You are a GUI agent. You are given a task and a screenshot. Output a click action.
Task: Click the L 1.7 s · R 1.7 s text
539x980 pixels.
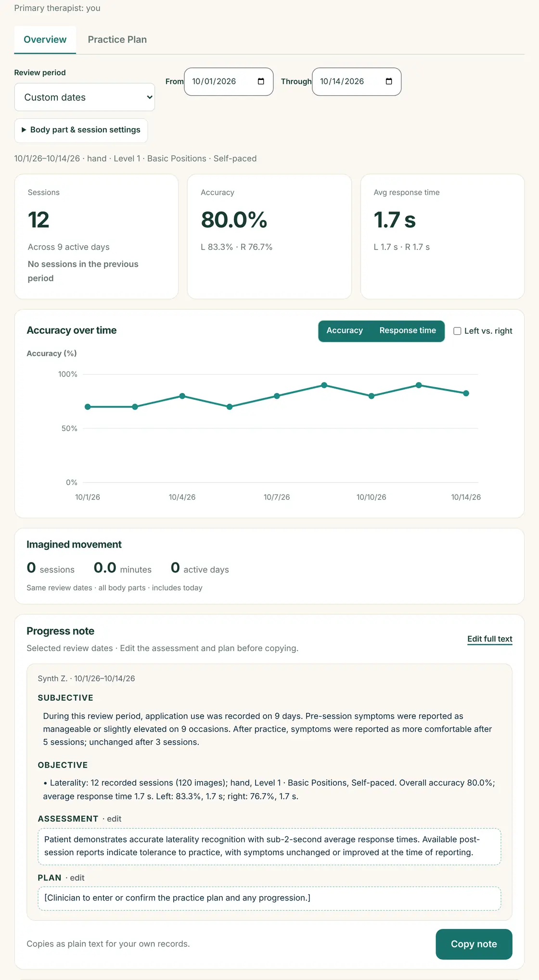[402, 247]
